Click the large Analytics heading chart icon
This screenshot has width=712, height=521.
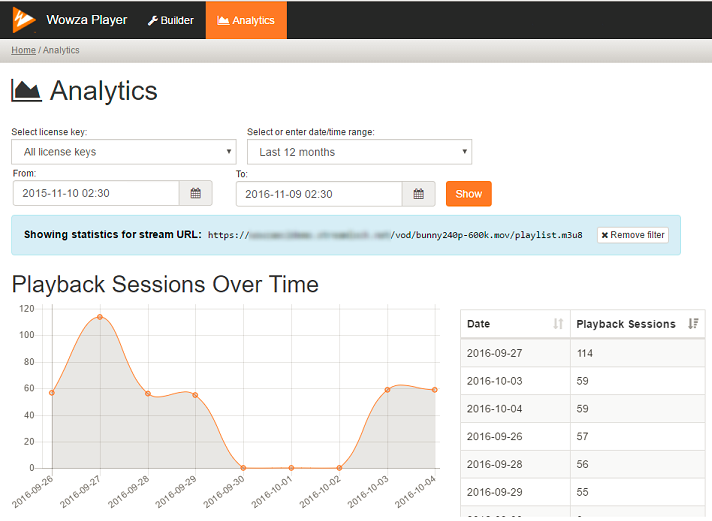click(26, 91)
